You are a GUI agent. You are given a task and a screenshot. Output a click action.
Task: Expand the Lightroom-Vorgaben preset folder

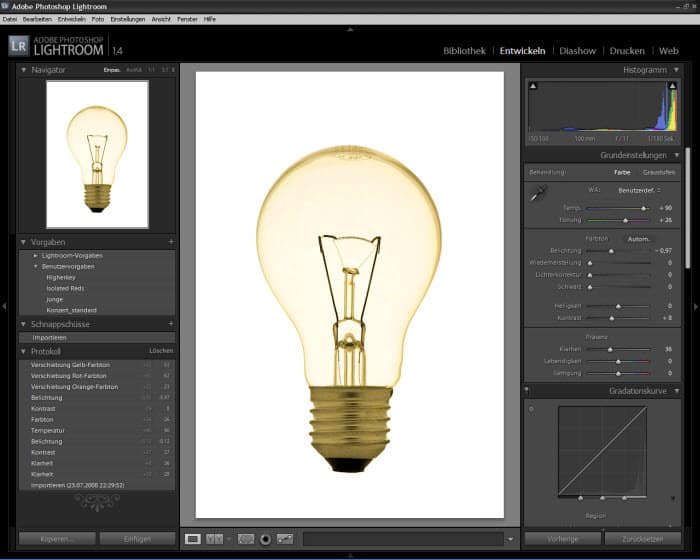[36, 256]
